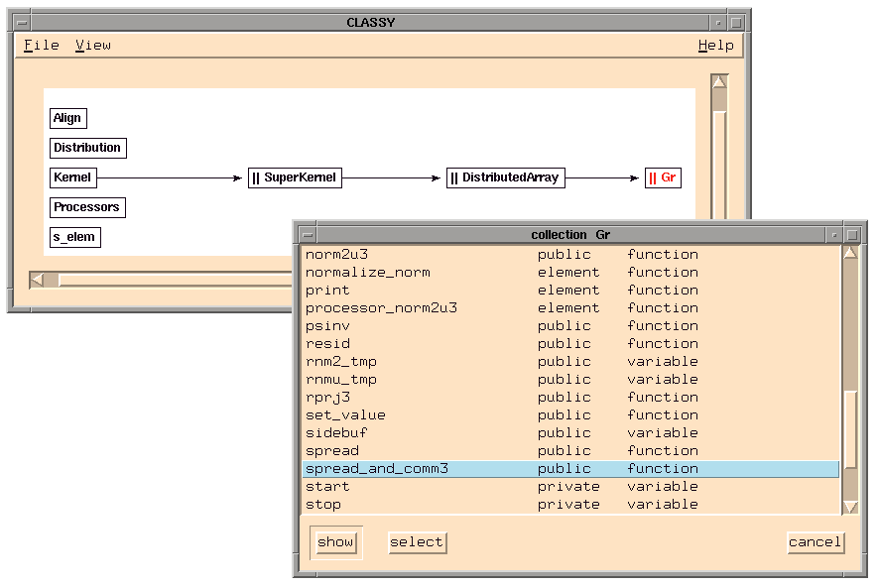Select the rnmu_tmp variable row
This screenshot has height=588, width=879.
pos(570,380)
